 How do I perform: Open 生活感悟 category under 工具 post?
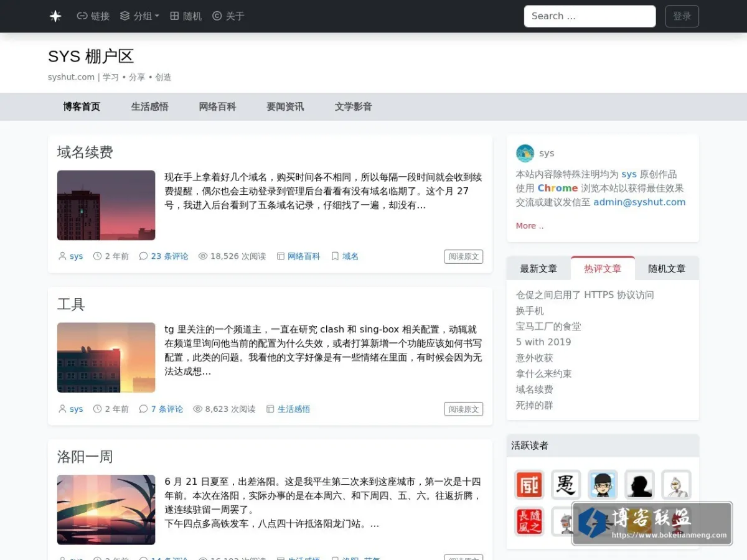[294, 409]
